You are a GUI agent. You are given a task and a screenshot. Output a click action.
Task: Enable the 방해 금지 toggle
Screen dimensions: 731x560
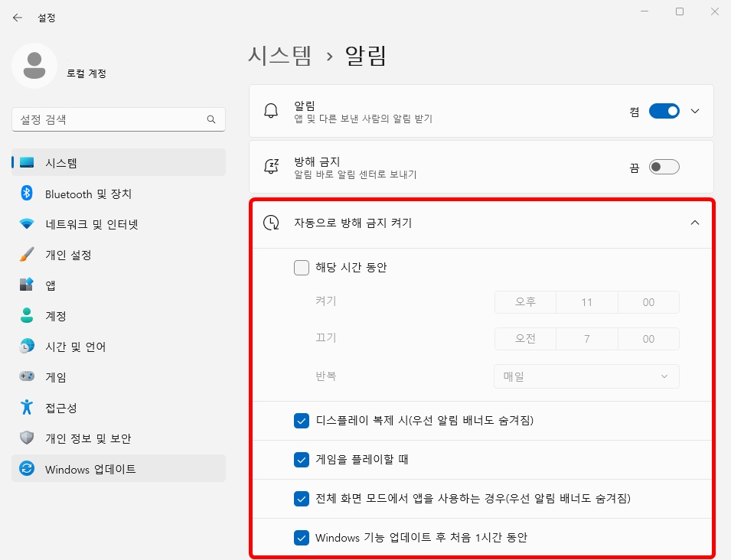pos(664,166)
